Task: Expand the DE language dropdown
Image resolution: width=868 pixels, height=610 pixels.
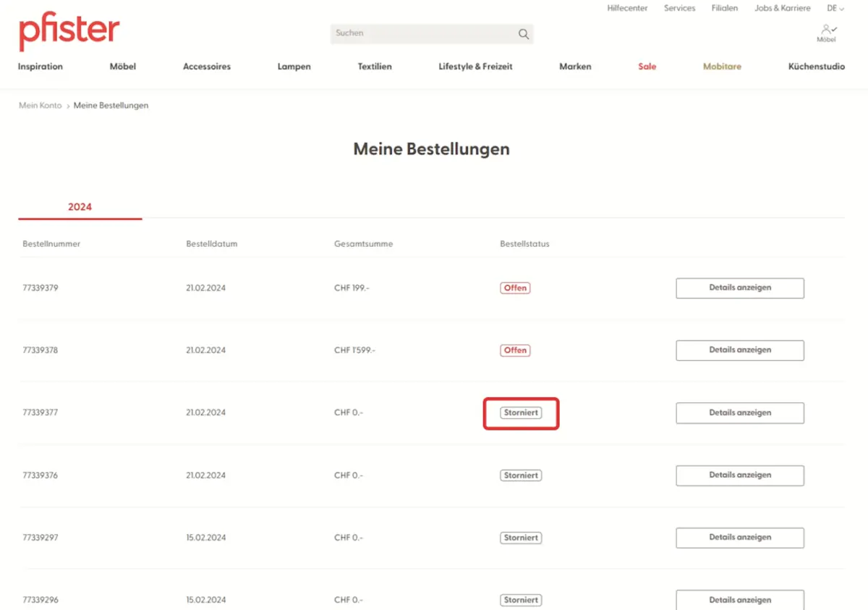Action: tap(835, 8)
